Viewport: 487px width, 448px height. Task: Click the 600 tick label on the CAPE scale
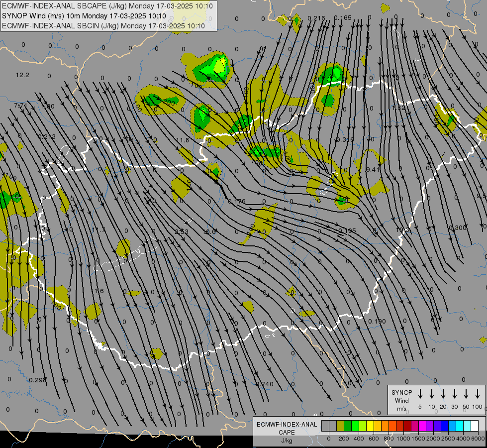[374, 439]
